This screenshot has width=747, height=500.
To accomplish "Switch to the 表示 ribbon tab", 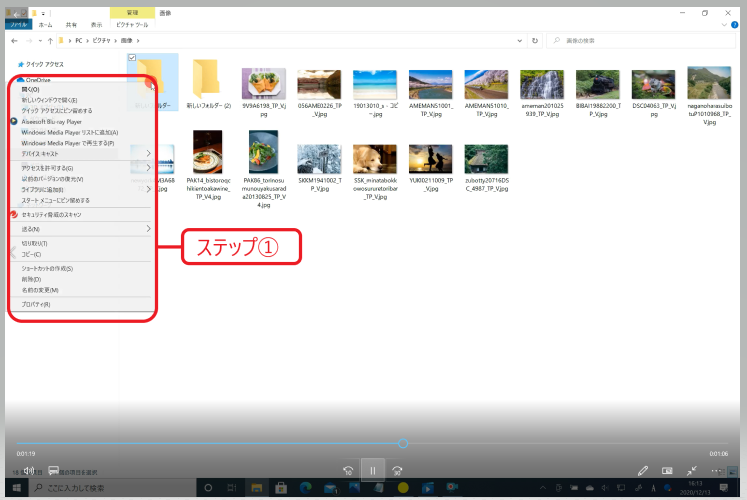I will 96,24.
